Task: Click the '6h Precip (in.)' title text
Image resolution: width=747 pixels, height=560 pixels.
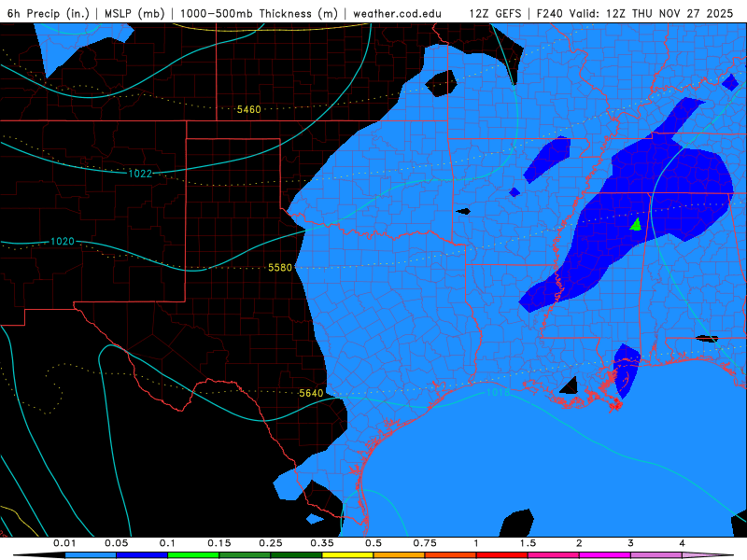Action: pyautogui.click(x=49, y=13)
